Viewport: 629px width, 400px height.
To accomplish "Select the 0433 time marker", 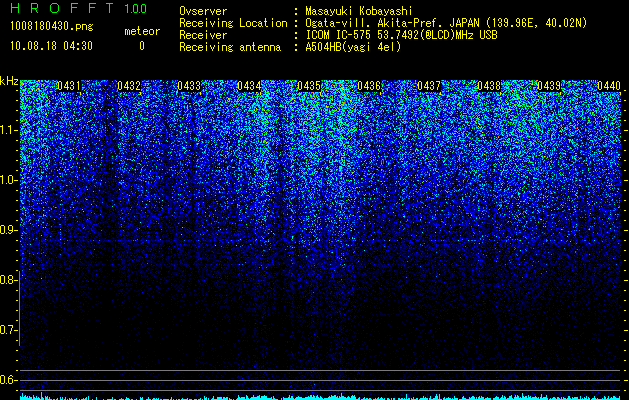I will [189, 86].
